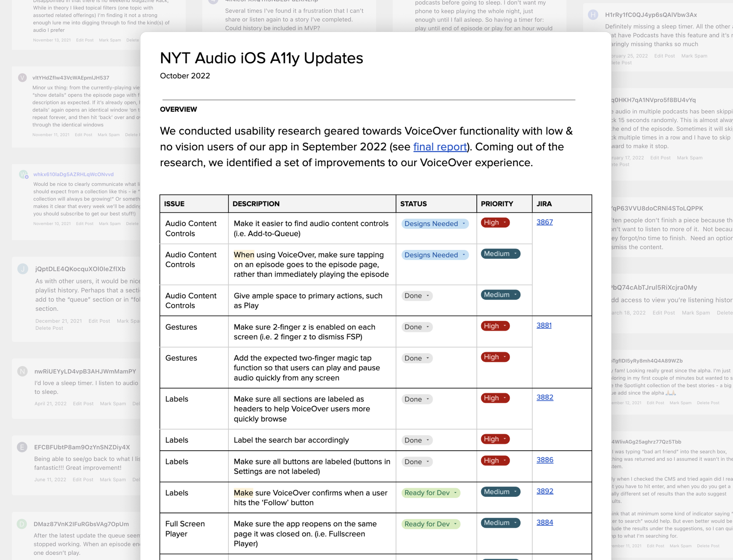Open Jira ticket 3884 link
The height and width of the screenshot is (560, 733).
pos(544,522)
